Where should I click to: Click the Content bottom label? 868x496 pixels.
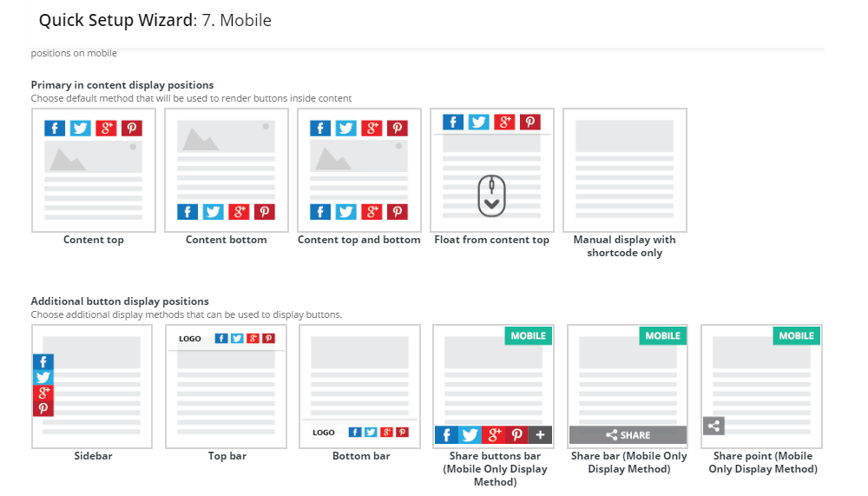coord(227,240)
